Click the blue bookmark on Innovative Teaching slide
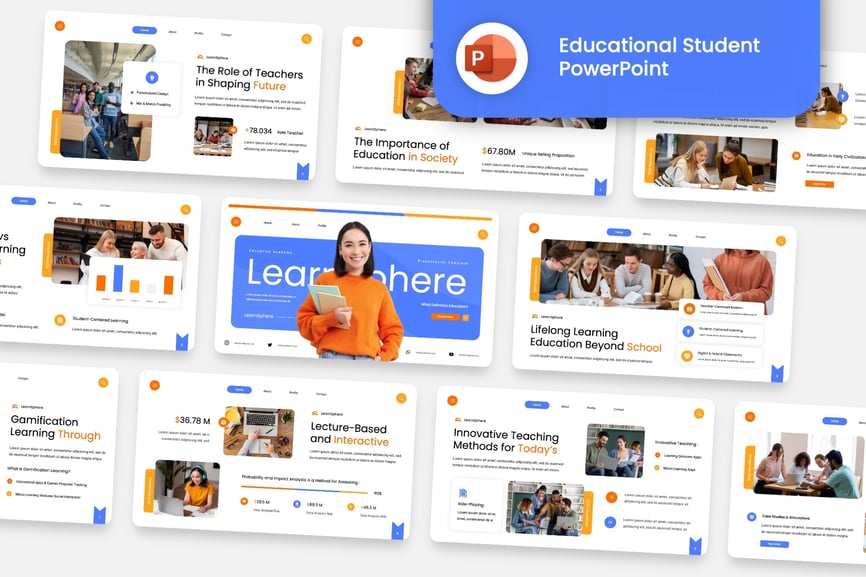Image resolution: width=866 pixels, height=577 pixels. pyautogui.click(x=695, y=545)
